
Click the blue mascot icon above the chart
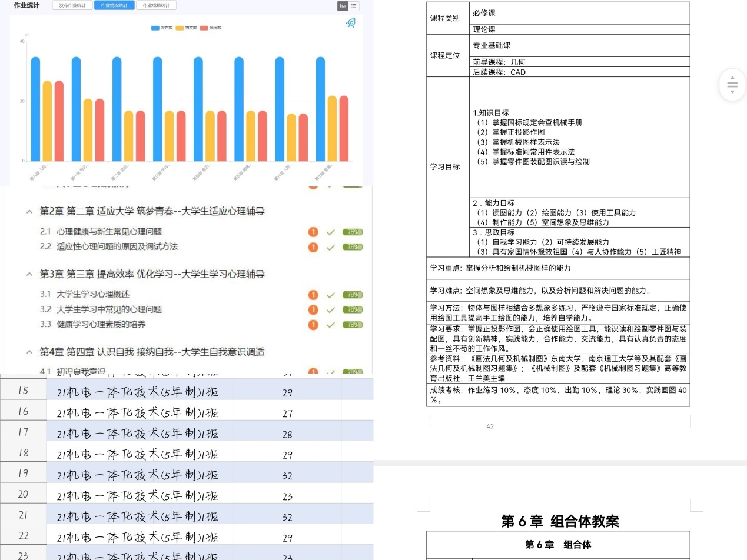click(351, 23)
